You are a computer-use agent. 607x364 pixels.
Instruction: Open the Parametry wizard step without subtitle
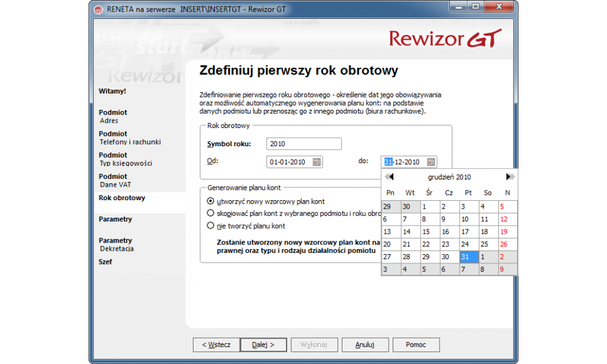115,220
